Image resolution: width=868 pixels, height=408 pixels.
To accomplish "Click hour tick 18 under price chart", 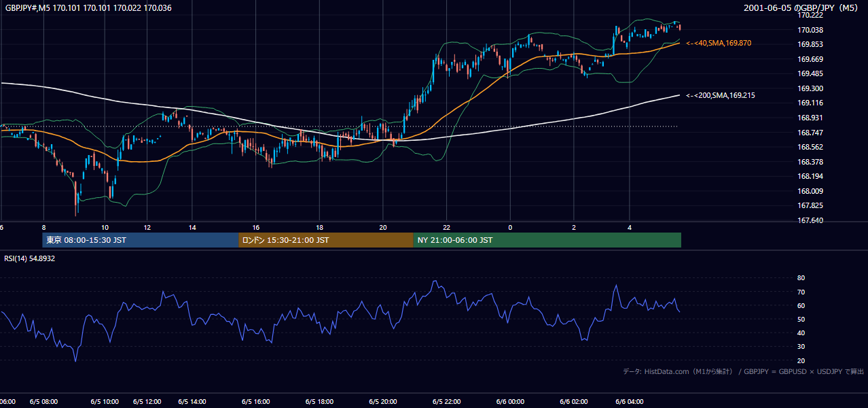I will coord(319,227).
